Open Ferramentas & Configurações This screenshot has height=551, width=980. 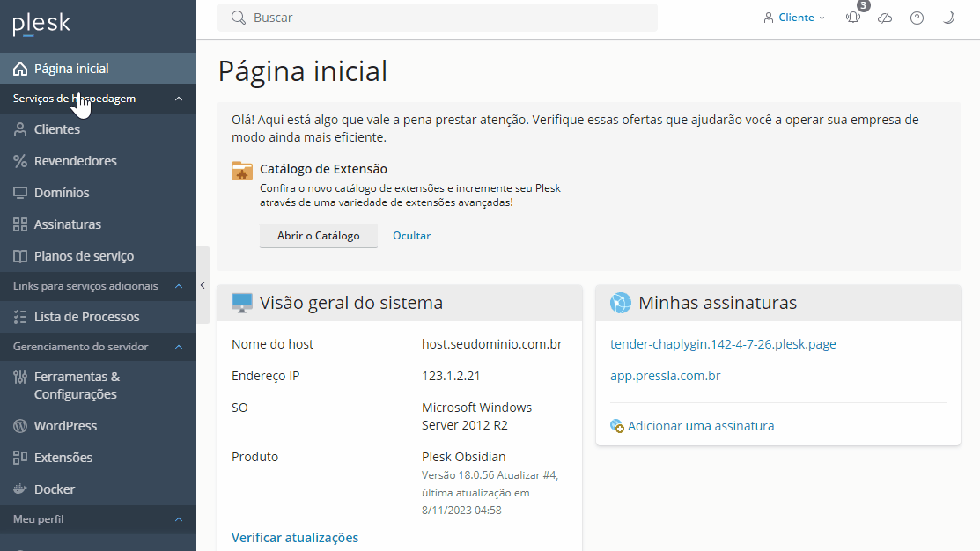click(98, 386)
